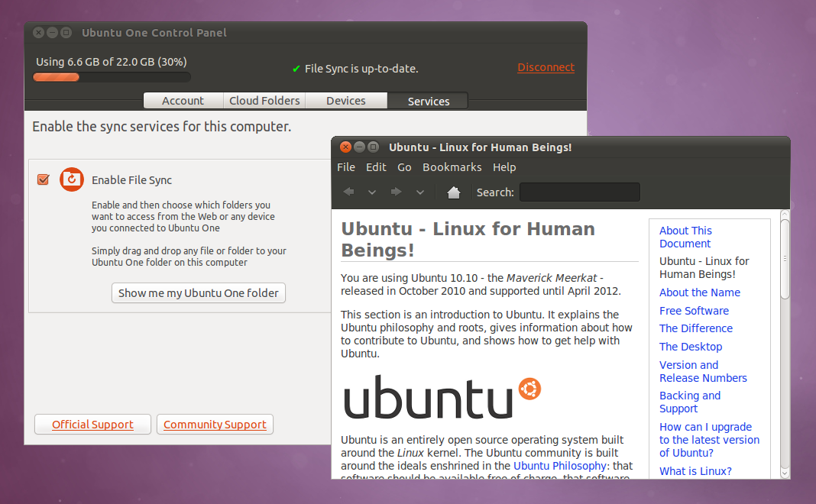Click the back arrow in help browser
Viewport: 816px width, 504px height.
[x=349, y=192]
